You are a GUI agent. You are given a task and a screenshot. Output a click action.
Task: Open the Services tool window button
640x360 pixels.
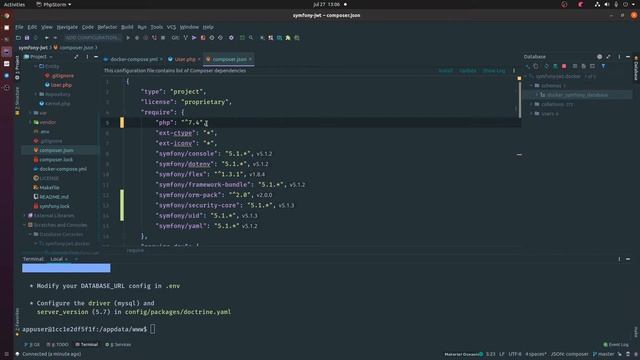point(118,344)
